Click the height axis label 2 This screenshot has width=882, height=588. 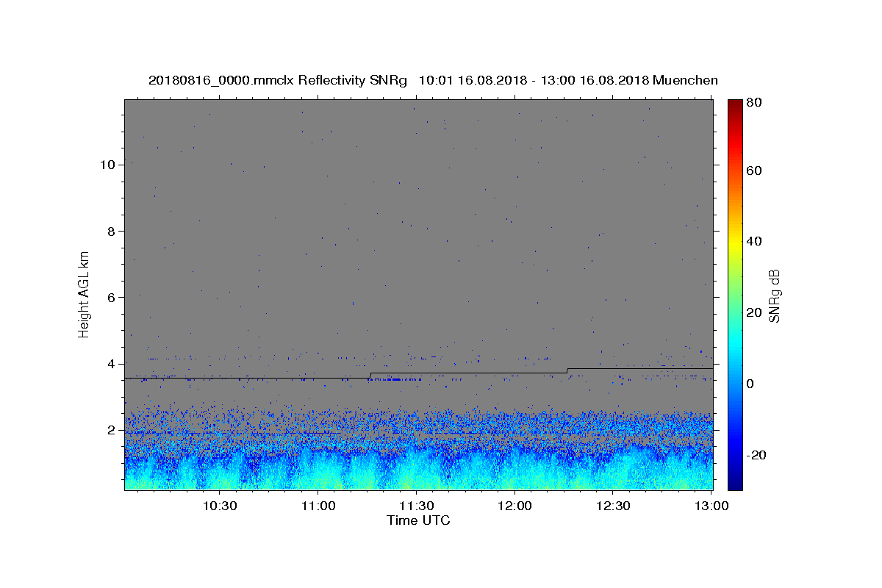111,430
